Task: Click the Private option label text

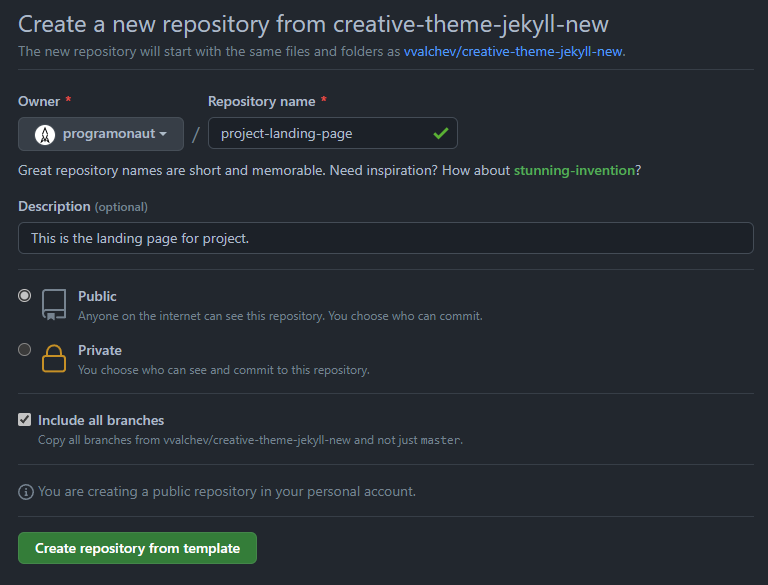Action: 100,350
